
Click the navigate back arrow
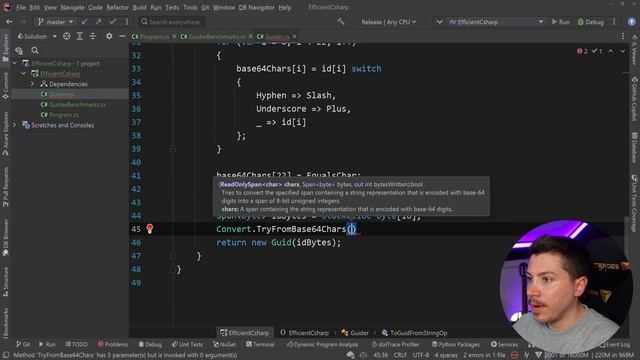[9, 22]
